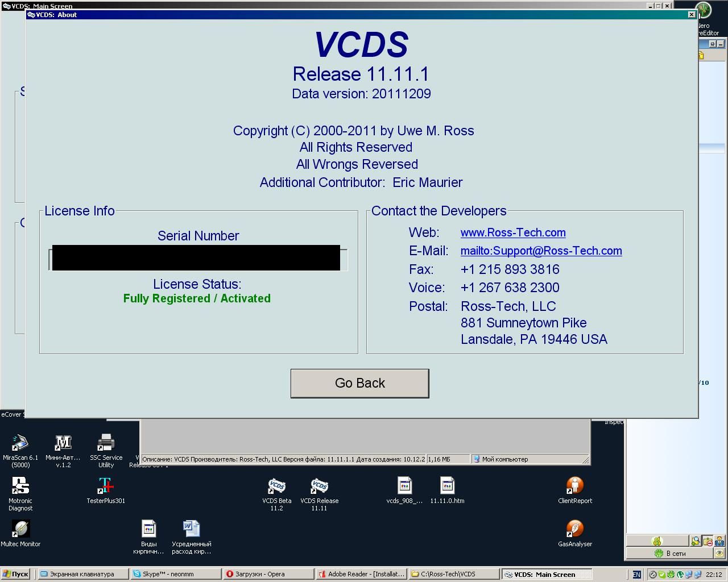Open Multec Monitor desktop icon

20,534
